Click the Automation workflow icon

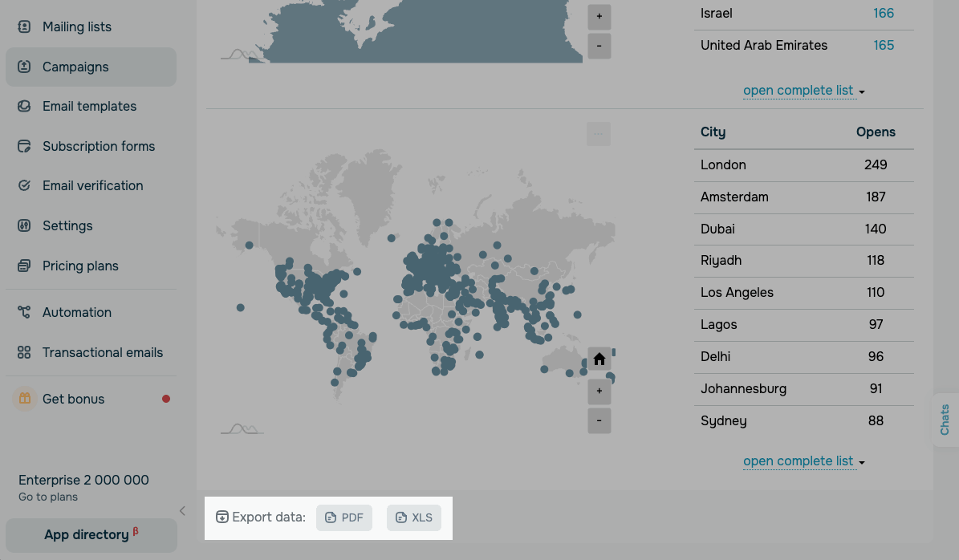click(x=24, y=312)
